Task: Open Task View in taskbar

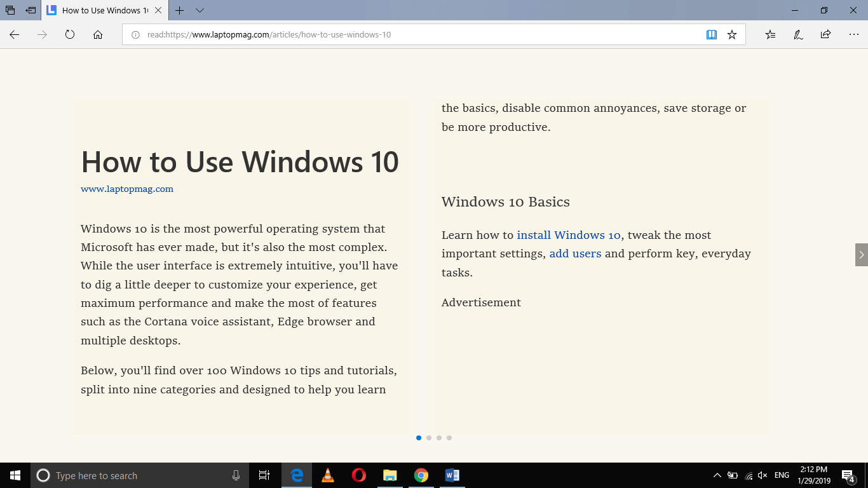Action: point(264,475)
